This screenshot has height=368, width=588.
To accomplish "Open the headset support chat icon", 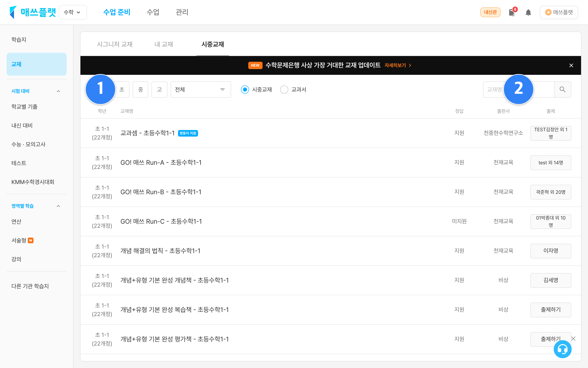I will 562,349.
